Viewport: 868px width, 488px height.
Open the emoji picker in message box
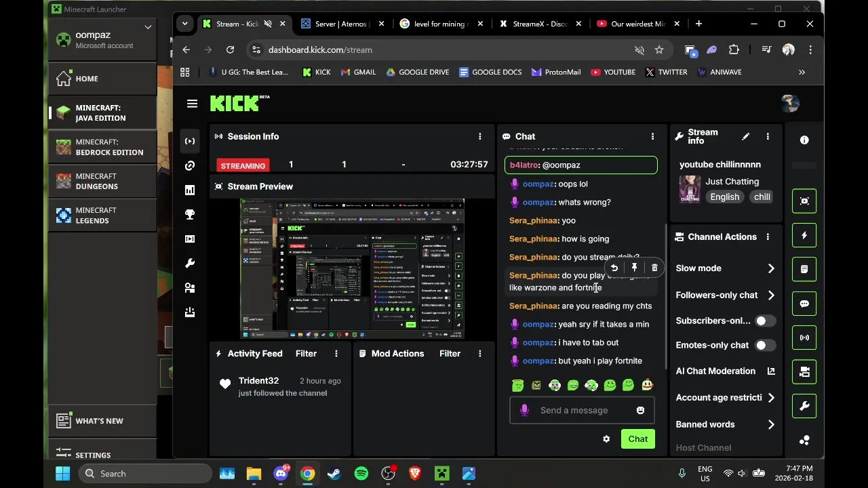(x=640, y=410)
